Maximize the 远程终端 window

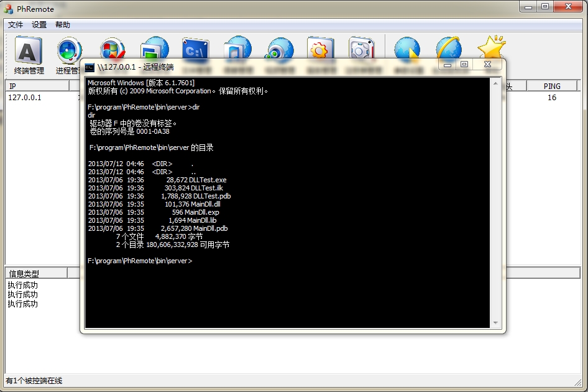click(464, 65)
